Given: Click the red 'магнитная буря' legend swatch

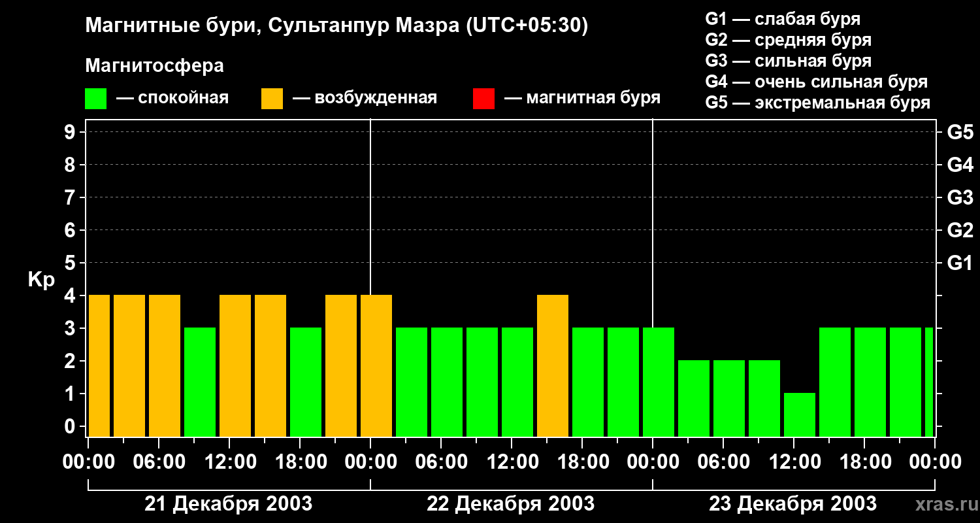Looking at the screenshot, I should (483, 99).
